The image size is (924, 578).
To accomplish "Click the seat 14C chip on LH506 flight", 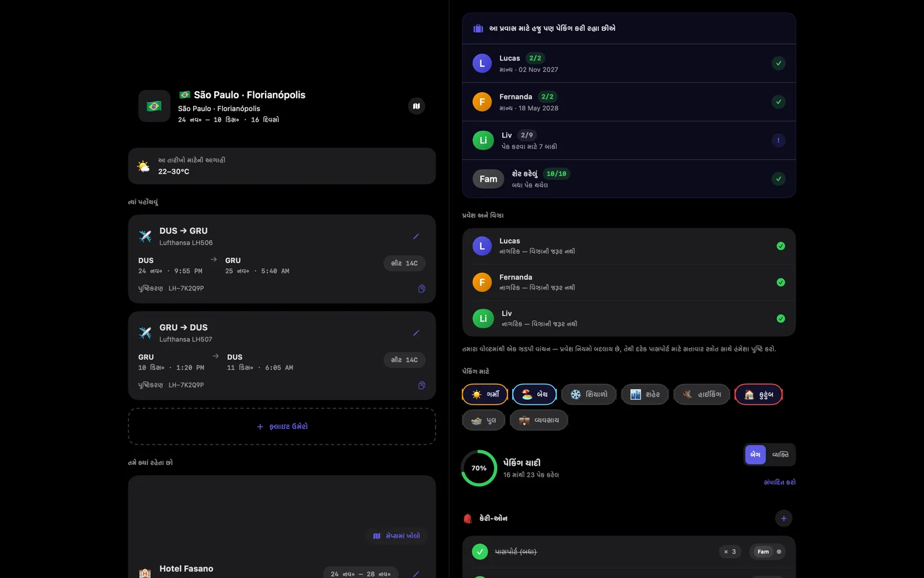I will tap(404, 263).
